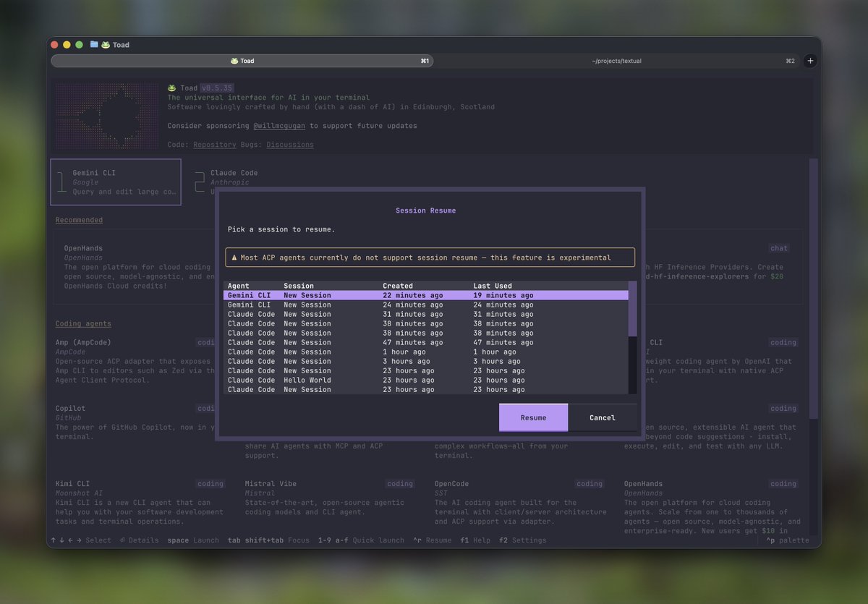
Task: Select the OpenCode agent card
Action: 520,503
